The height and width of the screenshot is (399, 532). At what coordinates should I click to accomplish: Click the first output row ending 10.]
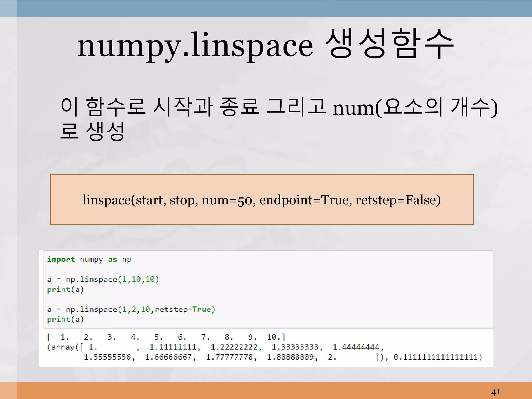tap(166, 337)
